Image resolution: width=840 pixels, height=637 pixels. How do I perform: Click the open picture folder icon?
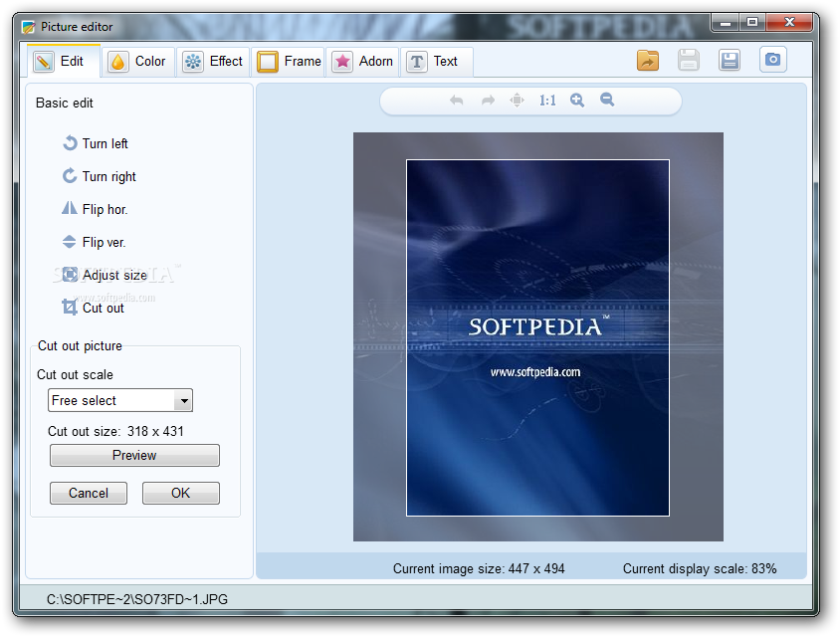tap(648, 60)
